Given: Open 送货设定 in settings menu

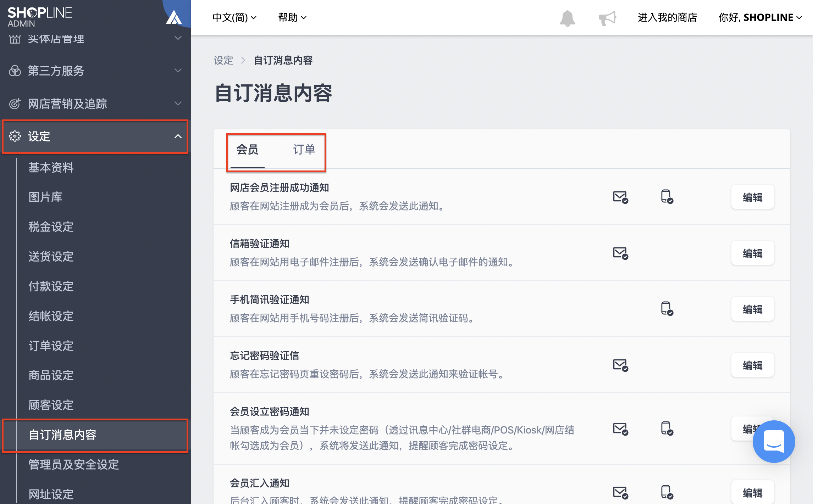Looking at the screenshot, I should pos(51,257).
